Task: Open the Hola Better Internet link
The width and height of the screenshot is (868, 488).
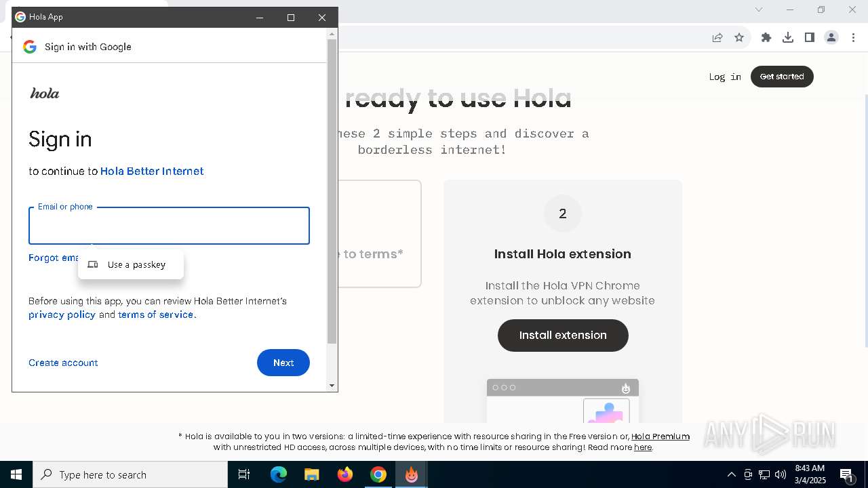Action: [152, 171]
